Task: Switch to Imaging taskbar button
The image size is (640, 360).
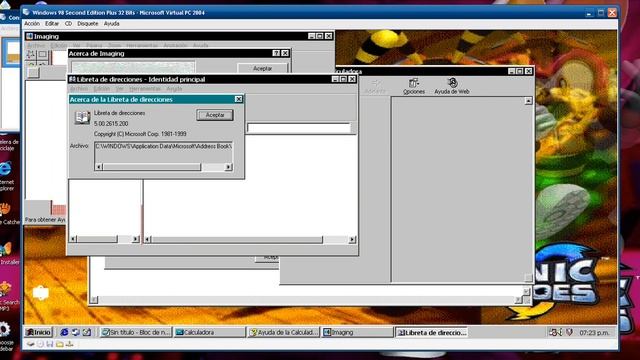Action: [358, 332]
